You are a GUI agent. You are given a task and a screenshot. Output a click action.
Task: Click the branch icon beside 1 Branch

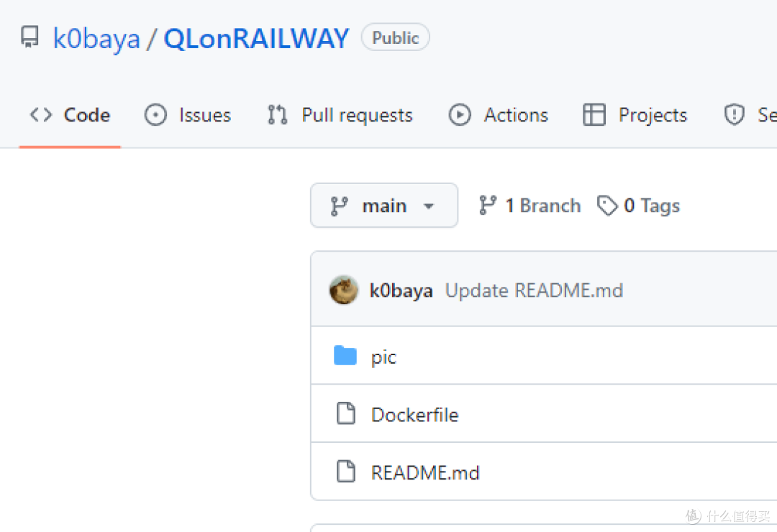(x=489, y=204)
